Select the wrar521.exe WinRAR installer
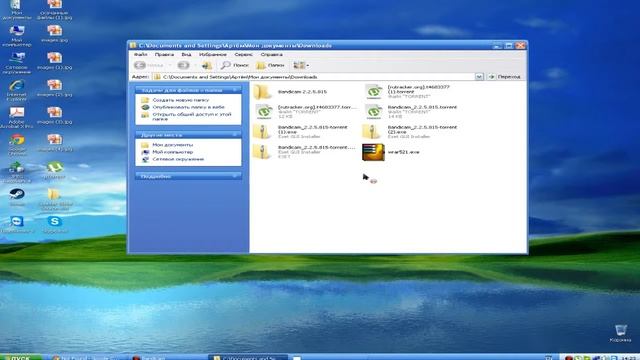The height and width of the screenshot is (360, 640). 391,152
